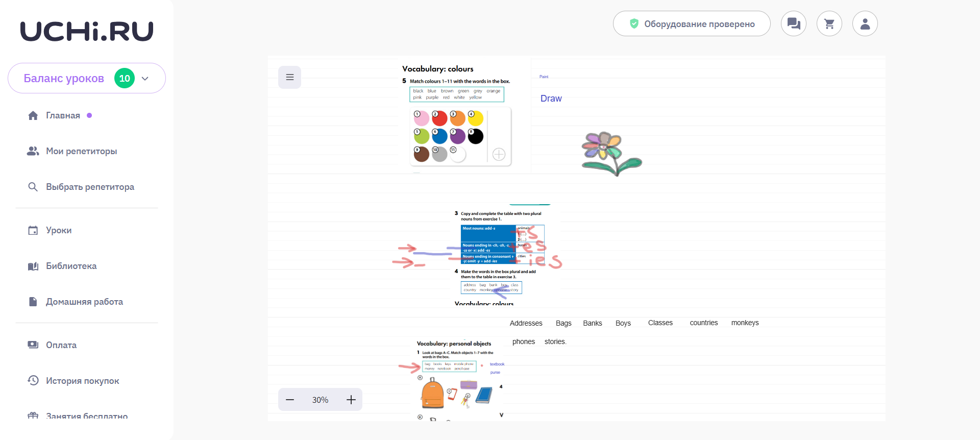Viewport: 980px width, 440px height.
Task: Go to Оплата page
Action: coord(61,345)
